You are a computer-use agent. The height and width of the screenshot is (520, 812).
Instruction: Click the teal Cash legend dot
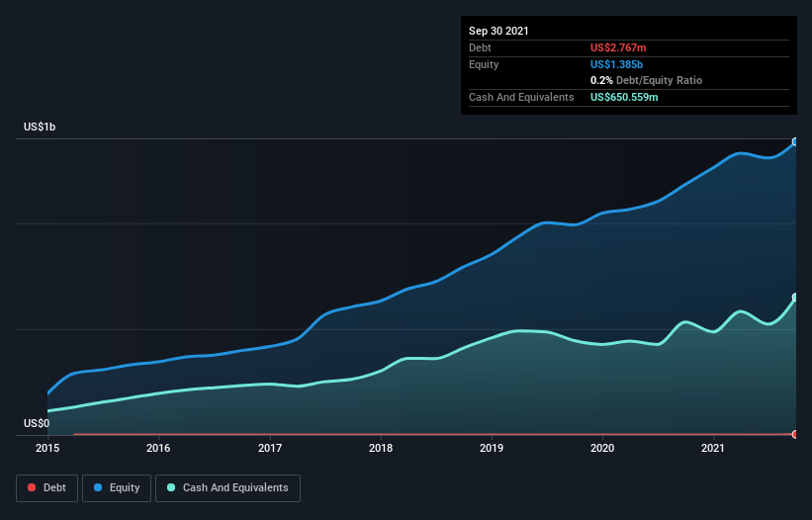[171, 487]
